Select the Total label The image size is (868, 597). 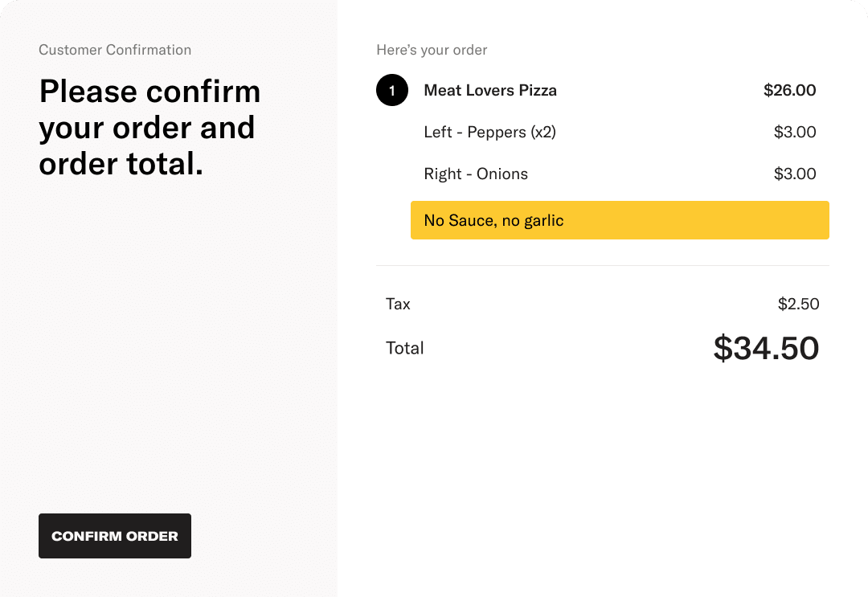(x=405, y=347)
